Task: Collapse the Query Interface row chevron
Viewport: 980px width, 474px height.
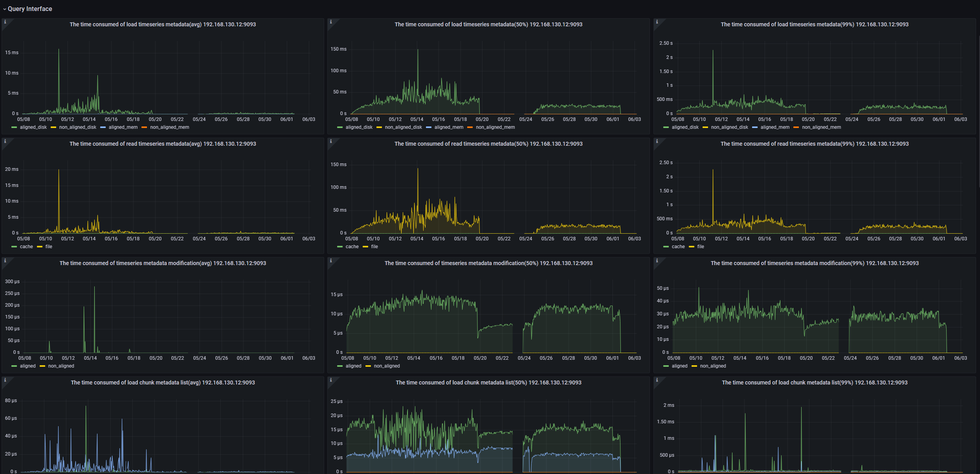Action: coord(4,9)
